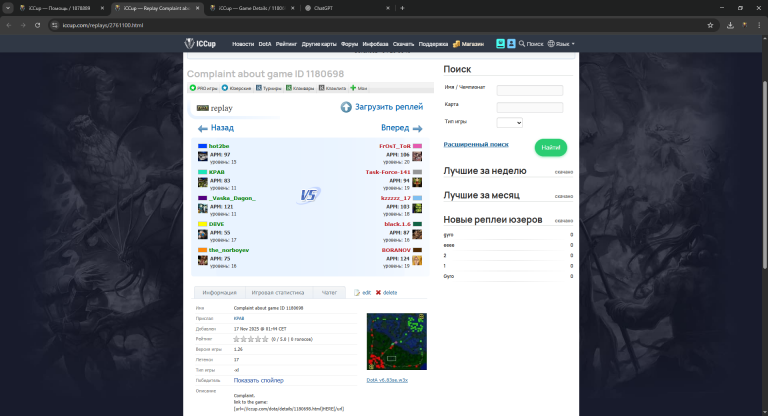The image size is (768, 416).
Task: Click the pencil edit icon
Action: pos(357,293)
